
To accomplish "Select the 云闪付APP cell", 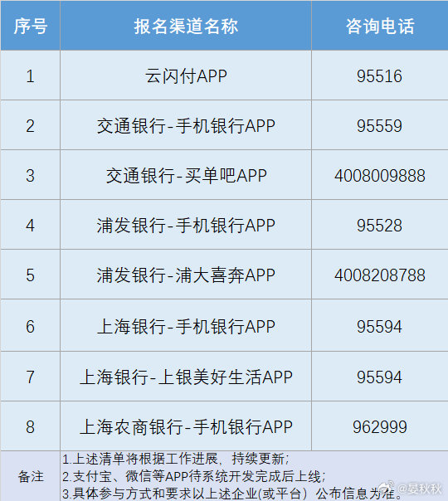I will (x=186, y=75).
